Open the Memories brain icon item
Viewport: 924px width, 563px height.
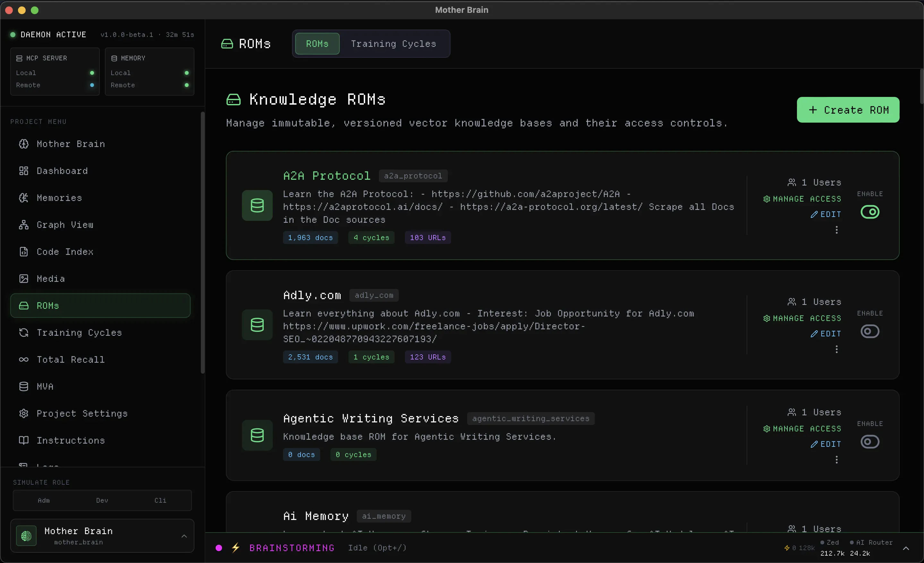[100, 198]
